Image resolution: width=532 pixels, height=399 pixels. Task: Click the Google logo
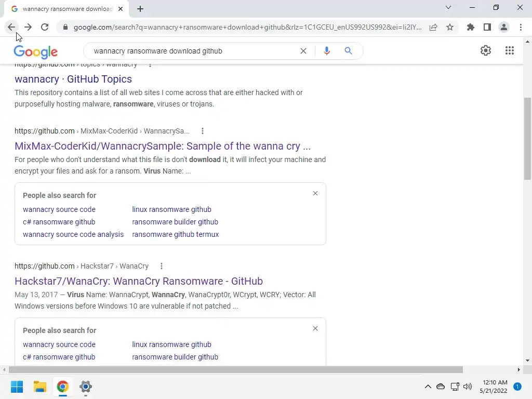click(x=36, y=51)
